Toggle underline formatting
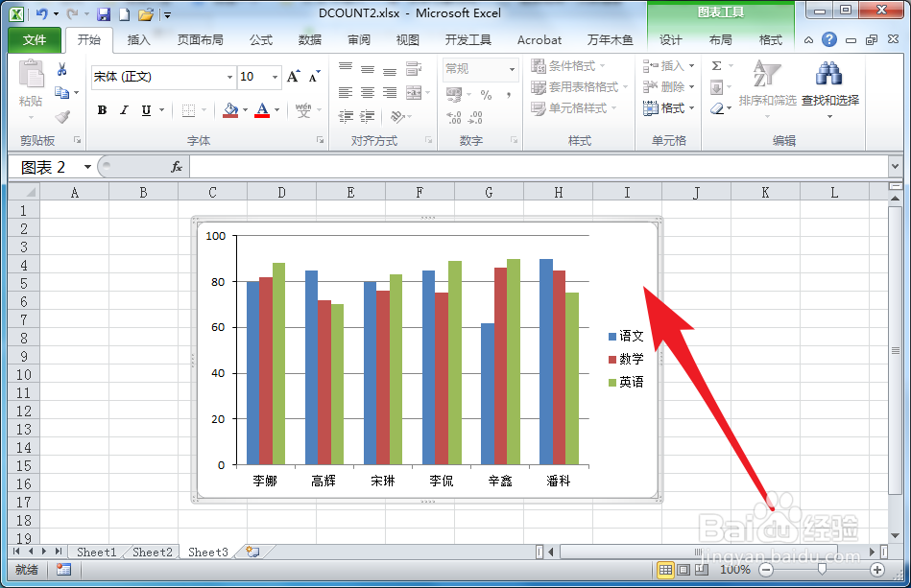 click(x=146, y=109)
